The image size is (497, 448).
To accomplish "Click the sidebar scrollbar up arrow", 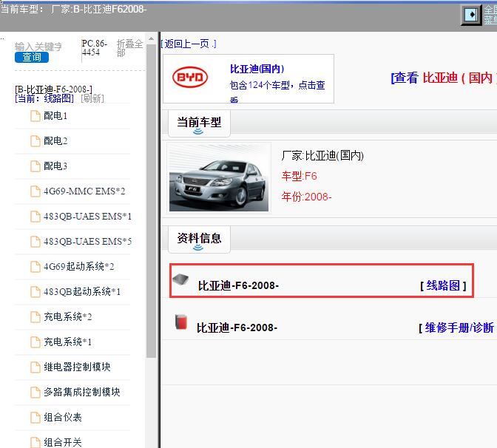I will click(x=151, y=38).
